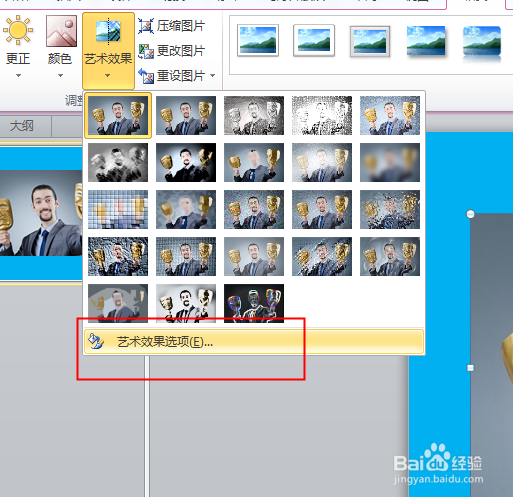Image resolution: width=513 pixels, height=497 pixels.
Task: Apply the last effect in first row
Action: coord(390,116)
